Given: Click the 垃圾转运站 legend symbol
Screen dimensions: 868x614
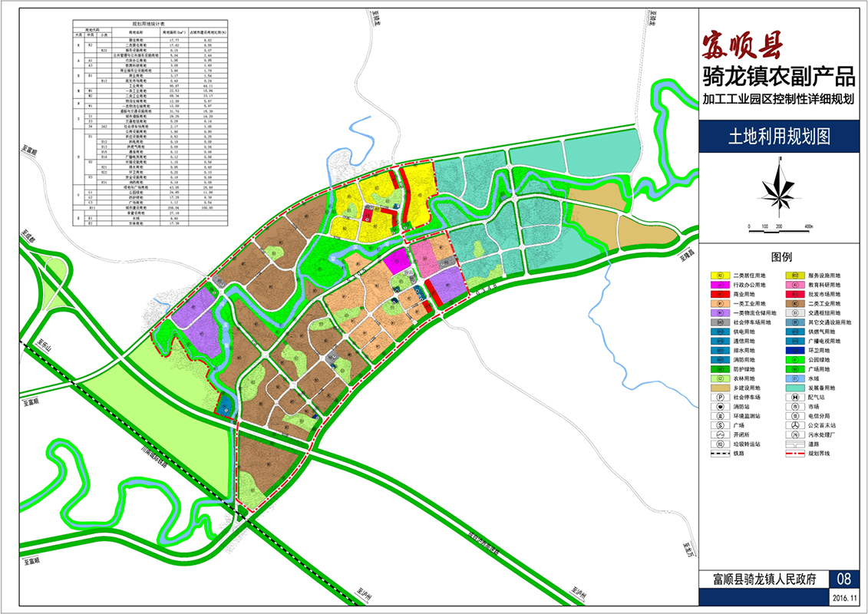Looking at the screenshot, I should click(720, 444).
